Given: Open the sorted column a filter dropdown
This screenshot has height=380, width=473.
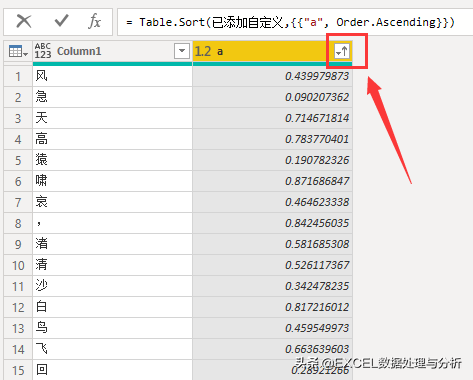Looking at the screenshot, I should (342, 51).
